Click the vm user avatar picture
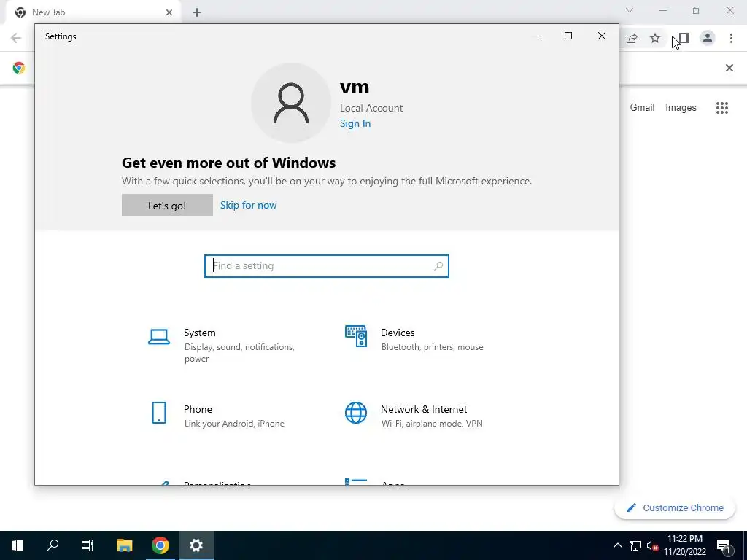Viewport: 747px width, 560px height. point(290,103)
